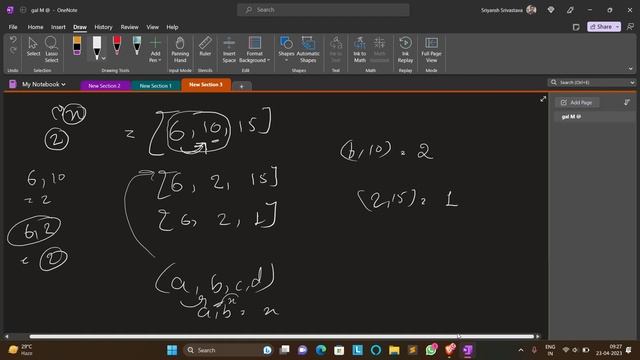
Task: Click the pen mode icon in title bar
Action: coord(570,10)
